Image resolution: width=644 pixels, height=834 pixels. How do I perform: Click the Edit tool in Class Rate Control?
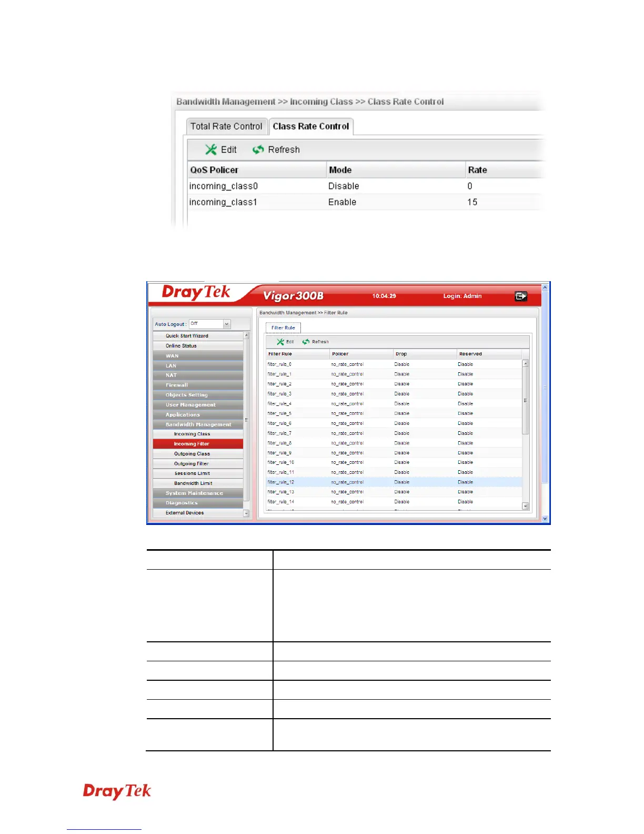[220, 150]
